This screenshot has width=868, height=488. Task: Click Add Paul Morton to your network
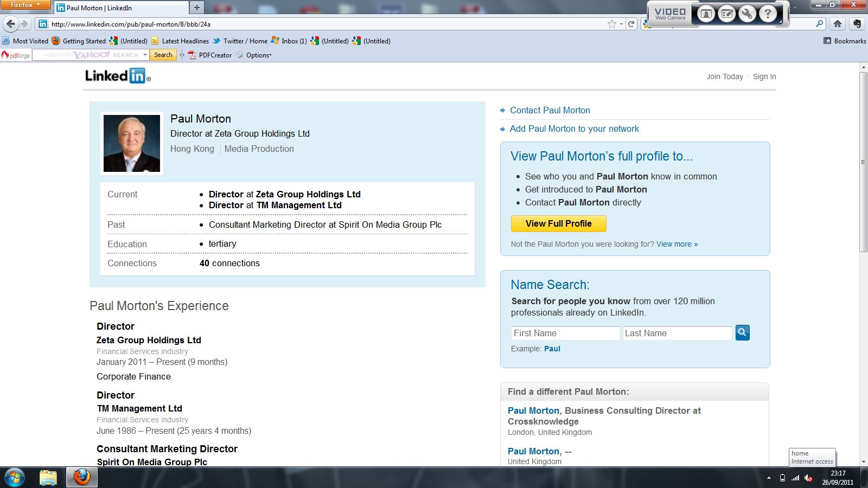coord(575,129)
